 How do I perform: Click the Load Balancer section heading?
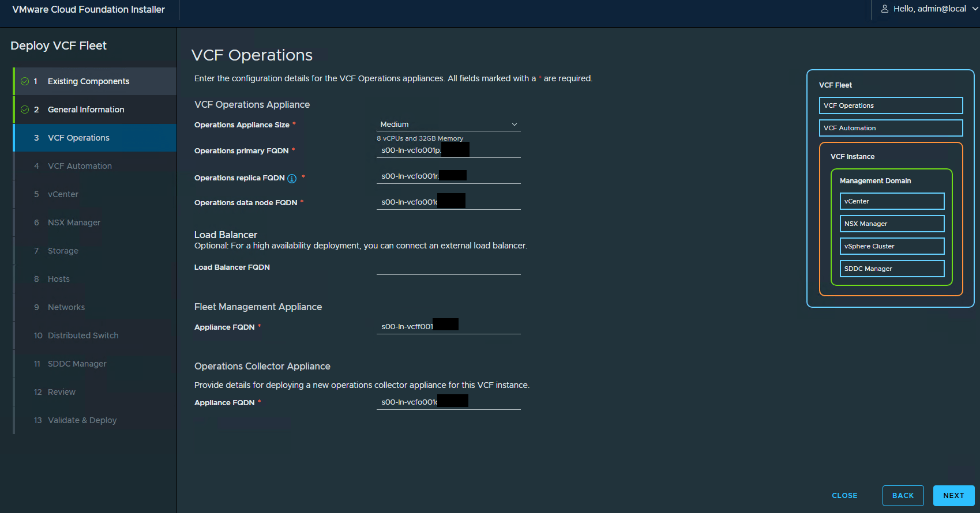[226, 235]
